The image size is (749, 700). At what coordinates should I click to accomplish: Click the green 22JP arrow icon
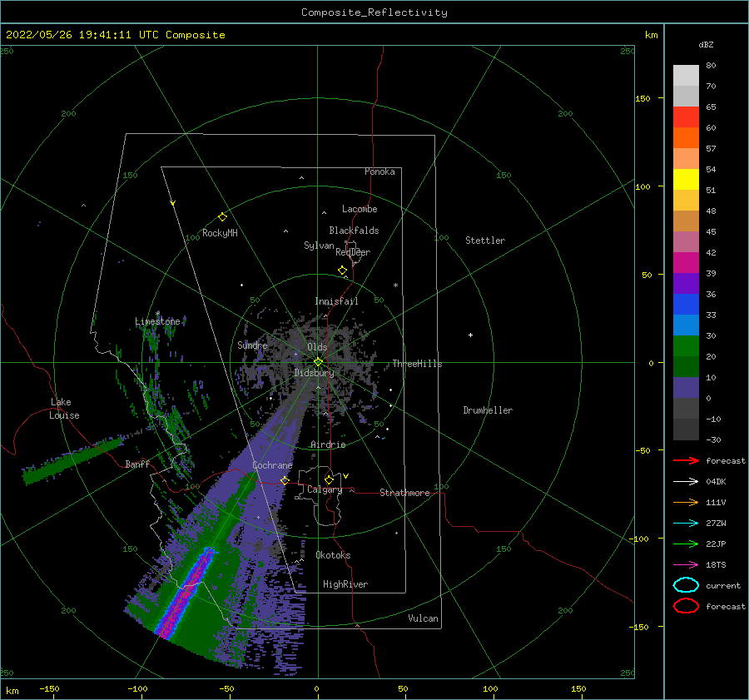686,544
